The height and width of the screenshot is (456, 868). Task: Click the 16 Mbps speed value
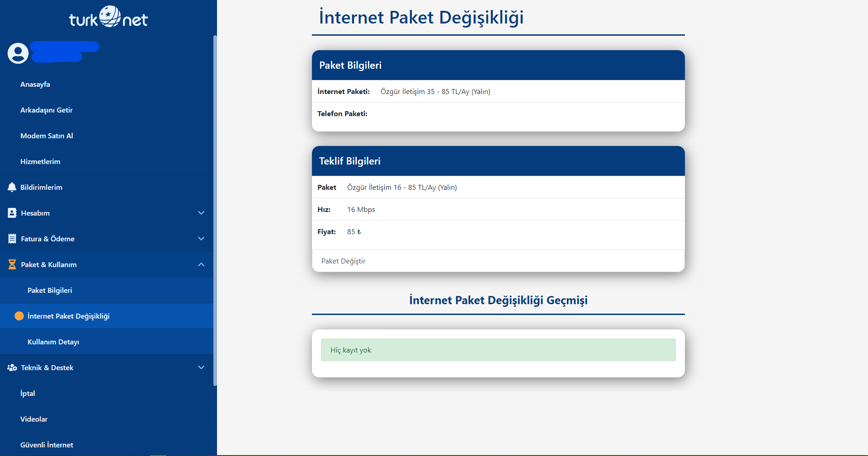click(361, 210)
